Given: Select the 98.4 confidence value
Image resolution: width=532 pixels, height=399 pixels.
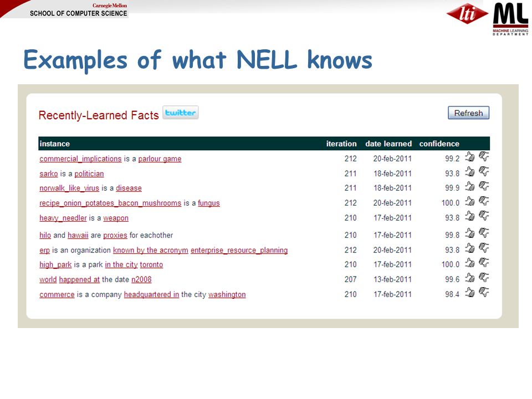Looking at the screenshot, I should 452,294.
